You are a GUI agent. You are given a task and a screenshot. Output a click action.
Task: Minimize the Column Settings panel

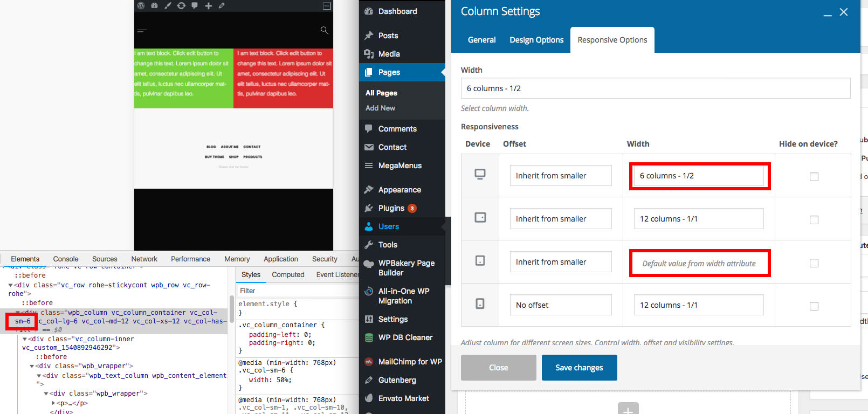pyautogui.click(x=828, y=13)
